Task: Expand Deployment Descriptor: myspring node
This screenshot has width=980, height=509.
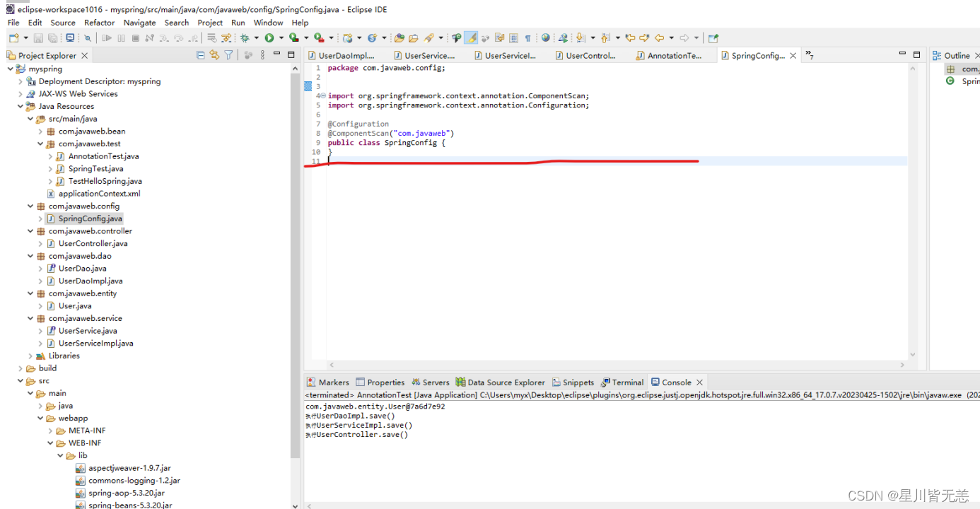Action: [x=21, y=81]
